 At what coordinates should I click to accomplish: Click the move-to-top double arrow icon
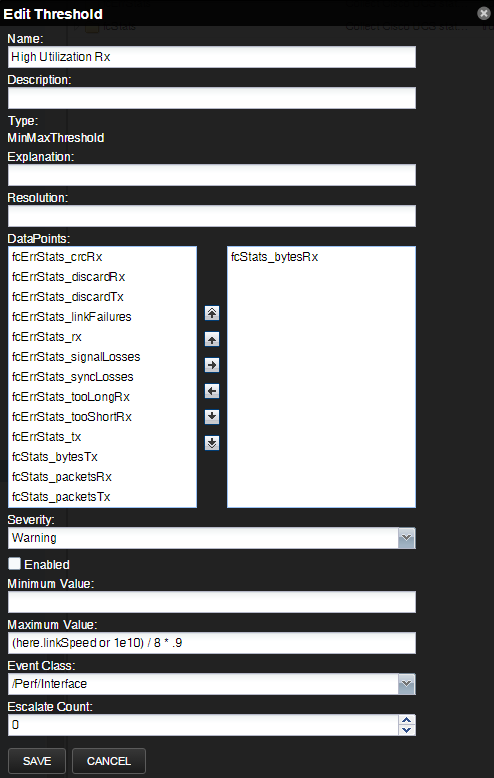coord(212,313)
